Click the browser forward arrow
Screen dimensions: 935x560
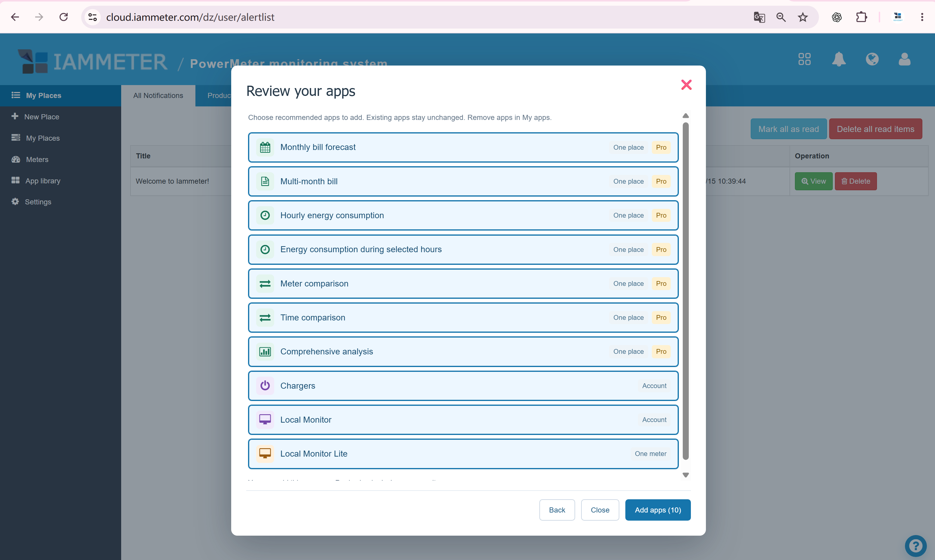tap(39, 17)
